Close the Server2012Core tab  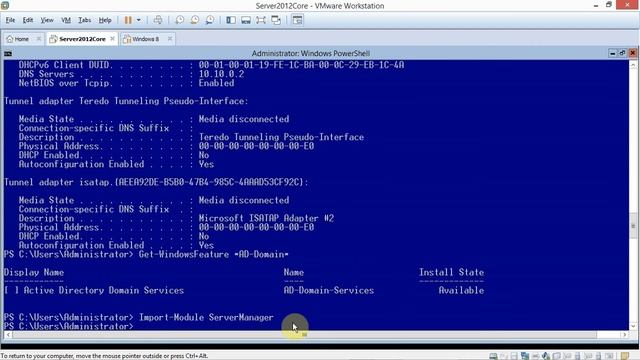coord(112,39)
